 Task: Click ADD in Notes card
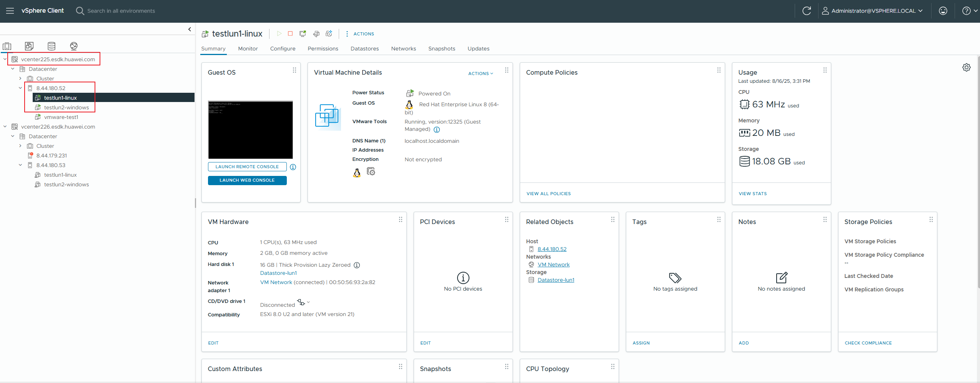[x=744, y=343]
